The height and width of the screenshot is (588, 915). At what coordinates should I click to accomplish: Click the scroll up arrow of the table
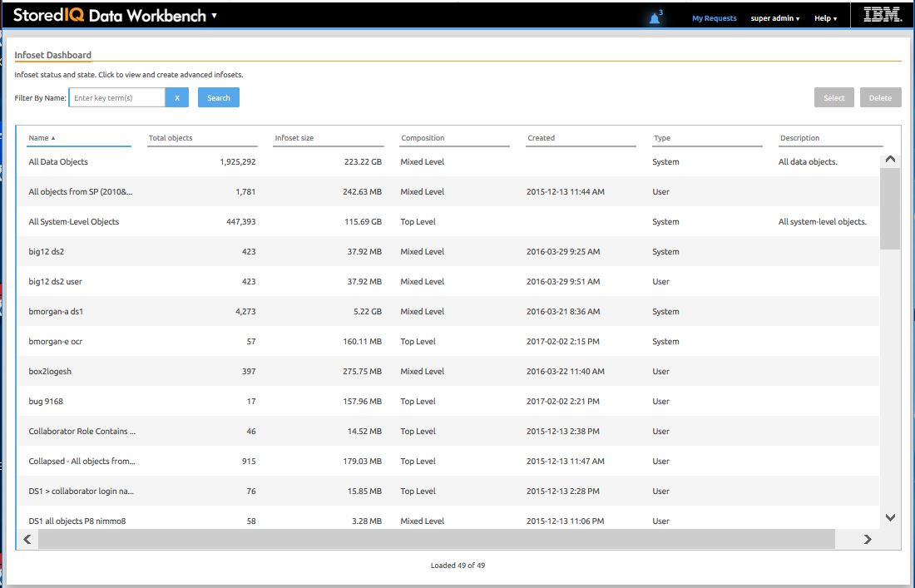pos(890,159)
